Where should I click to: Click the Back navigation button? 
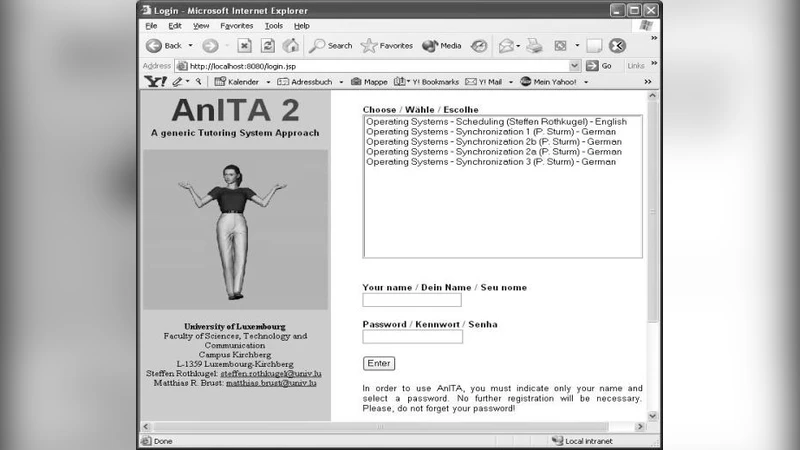pos(164,46)
